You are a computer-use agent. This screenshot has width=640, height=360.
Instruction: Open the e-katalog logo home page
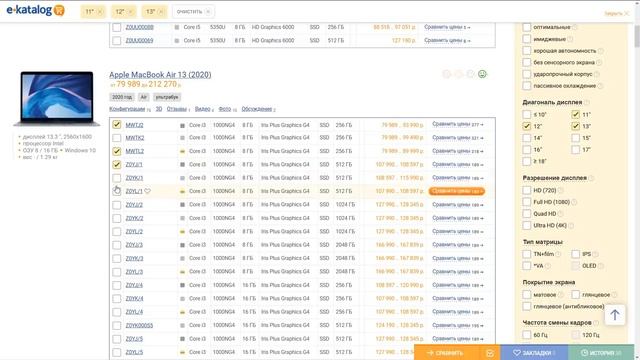click(36, 11)
